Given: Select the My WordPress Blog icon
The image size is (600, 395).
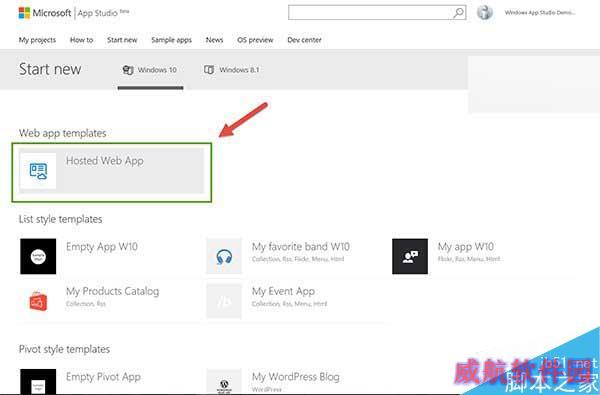Looking at the screenshot, I should (224, 381).
